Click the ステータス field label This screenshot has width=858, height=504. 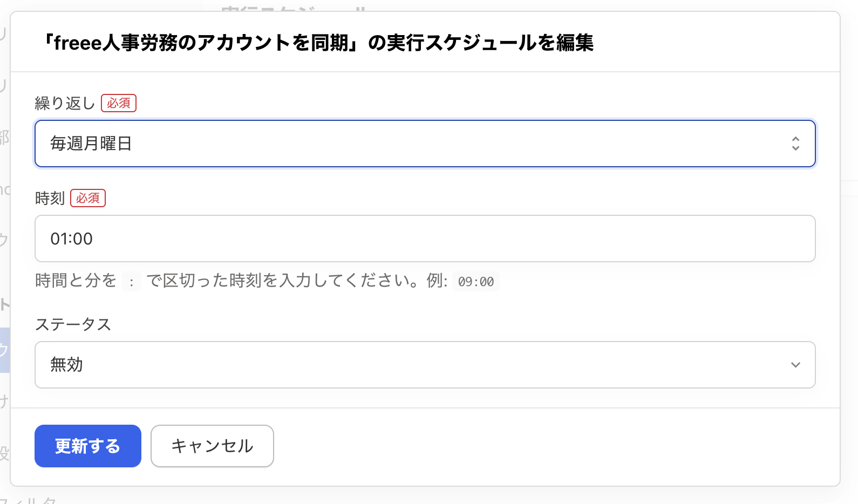(73, 324)
